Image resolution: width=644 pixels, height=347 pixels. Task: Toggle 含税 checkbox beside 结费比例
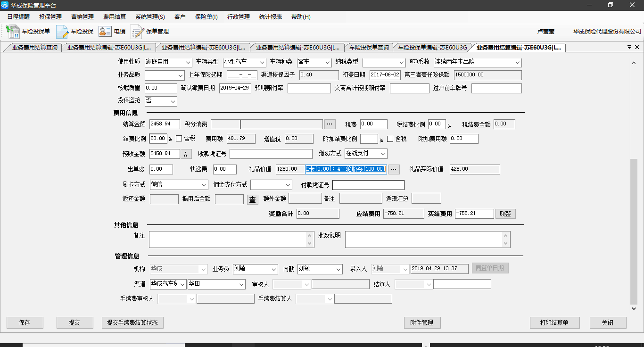[x=179, y=139]
